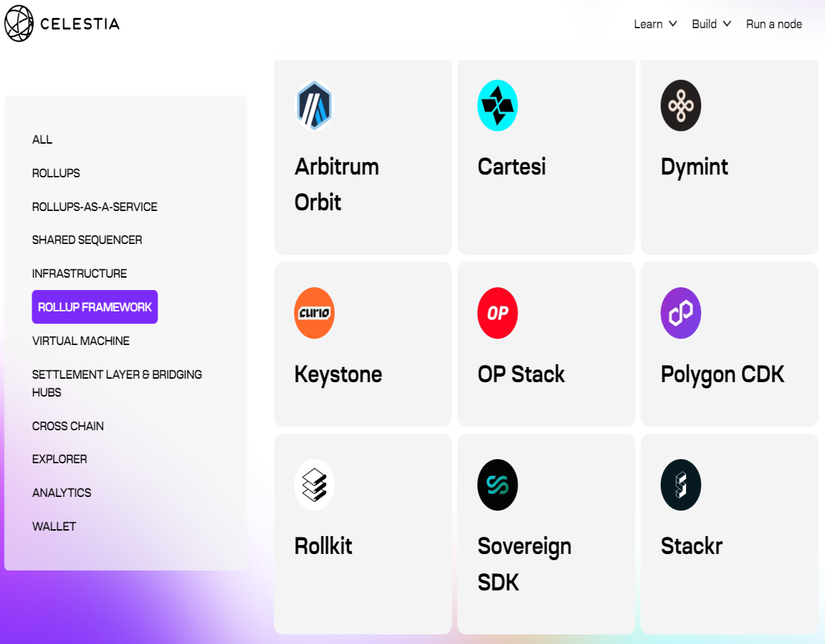Screen dimensions: 825x644
Task: Expand the Learn dropdown menu
Action: 655,24
